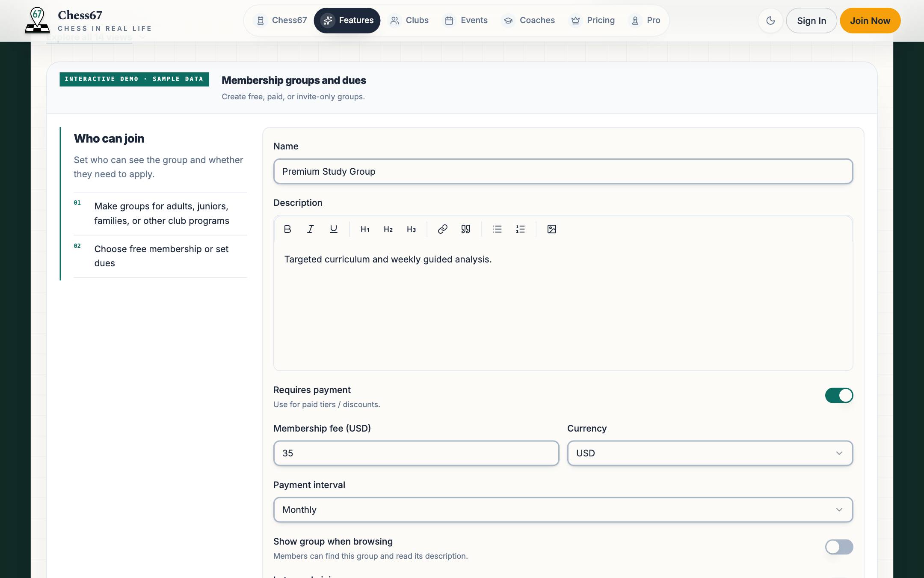
Task: Open the Features nav item
Action: [x=347, y=20]
